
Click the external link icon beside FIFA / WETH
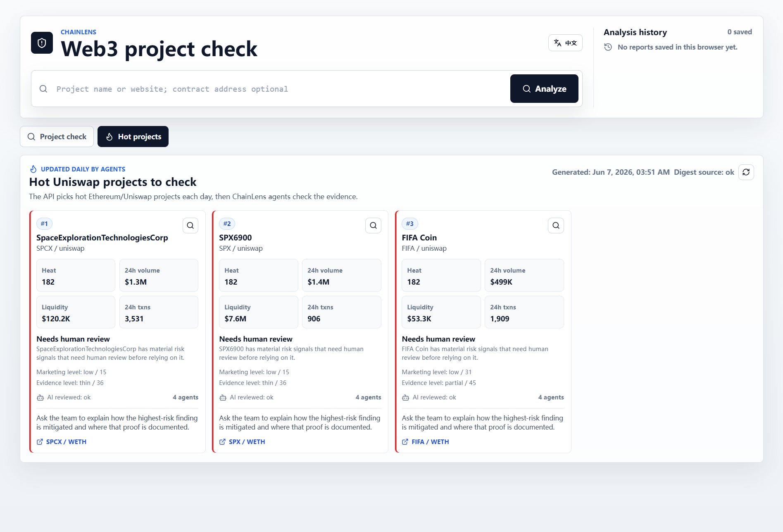[x=405, y=442]
